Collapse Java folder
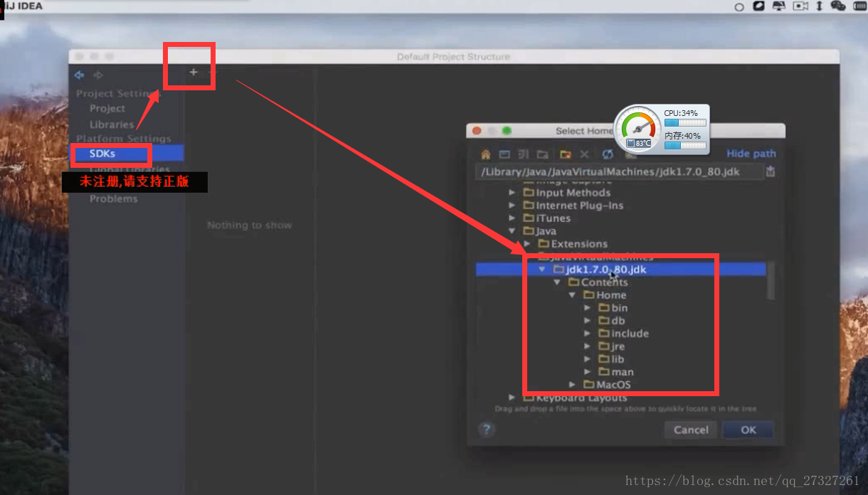This screenshot has width=868, height=495. (x=512, y=231)
